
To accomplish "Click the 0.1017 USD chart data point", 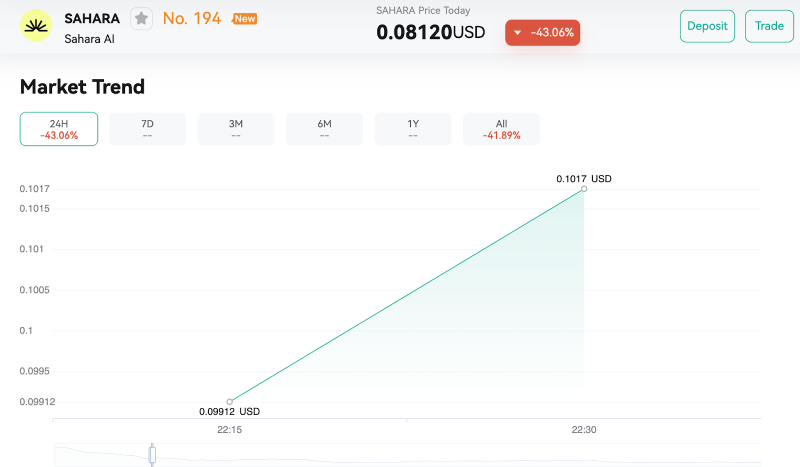I will point(584,188).
